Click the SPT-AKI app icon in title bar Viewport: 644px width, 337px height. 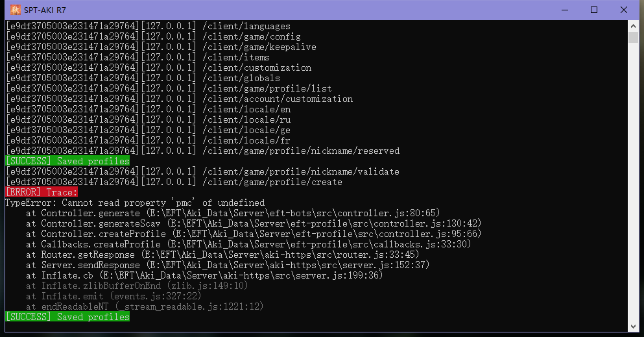(15, 10)
